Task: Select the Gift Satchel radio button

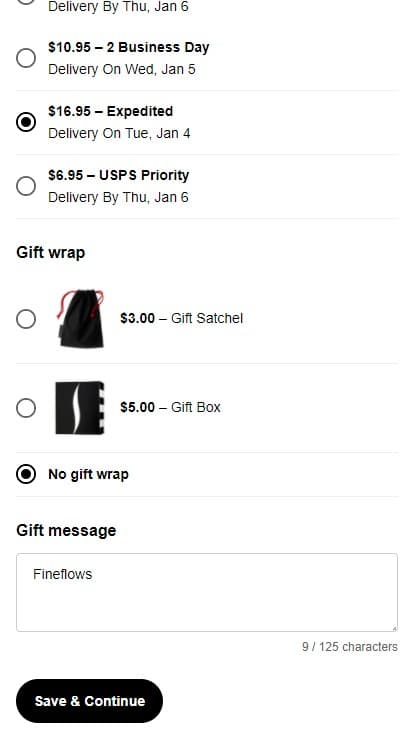Action: (26, 319)
